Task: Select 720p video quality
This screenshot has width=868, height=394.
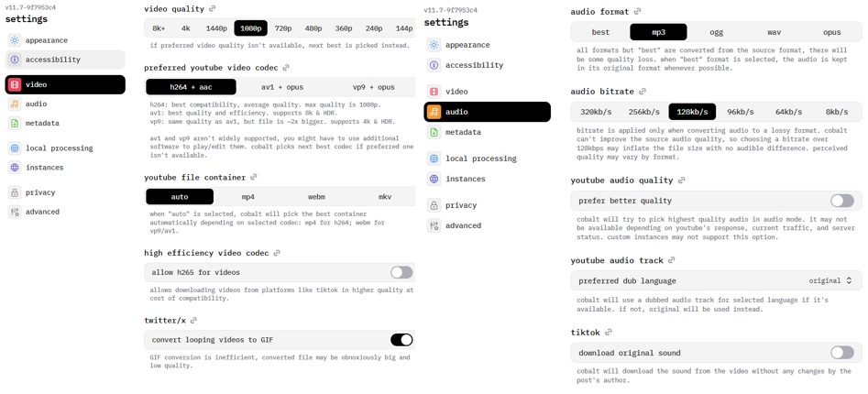Action: [x=283, y=28]
